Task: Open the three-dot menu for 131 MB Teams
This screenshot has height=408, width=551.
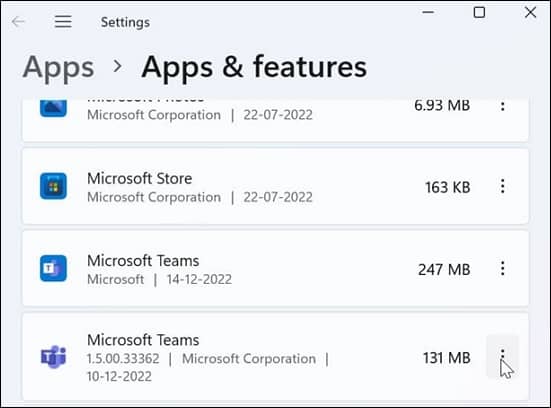Action: coord(503,356)
